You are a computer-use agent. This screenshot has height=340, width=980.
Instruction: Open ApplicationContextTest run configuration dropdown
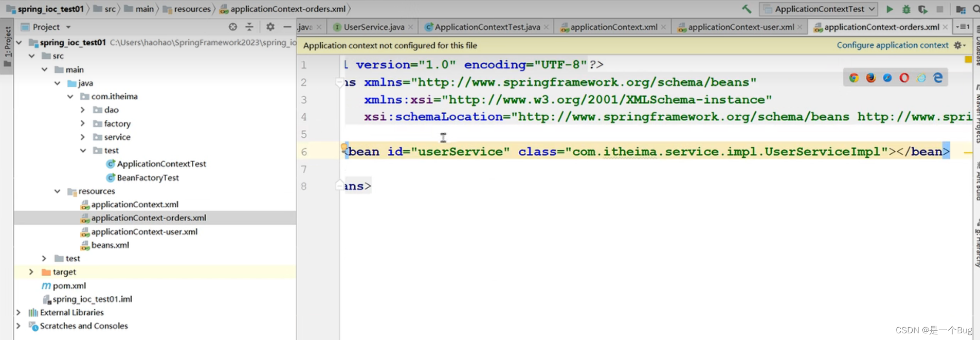click(x=819, y=9)
